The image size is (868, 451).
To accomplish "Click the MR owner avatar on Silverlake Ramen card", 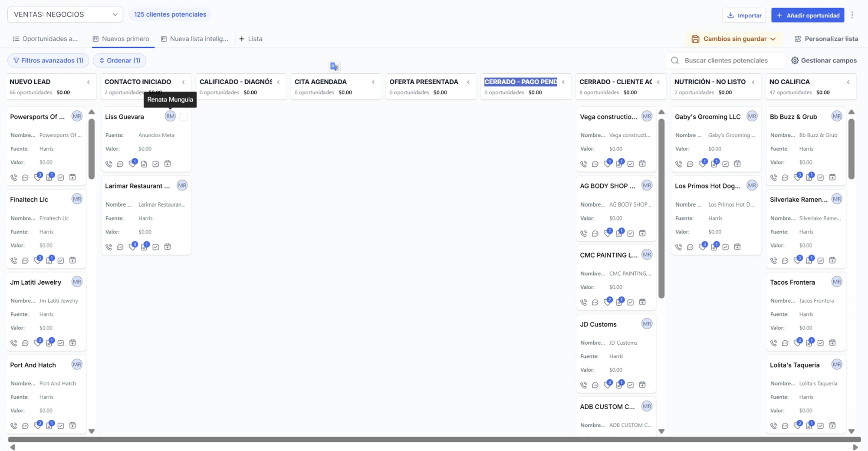I will [x=837, y=199].
